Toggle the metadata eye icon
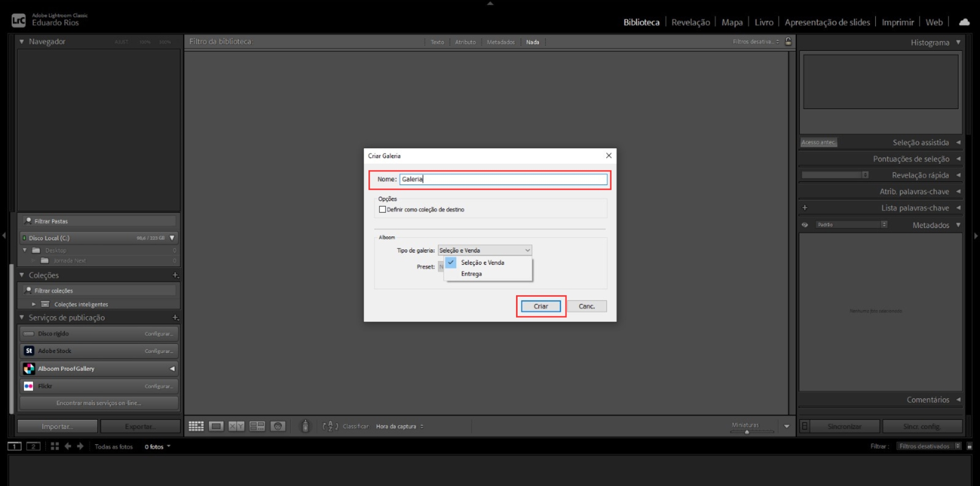 805,225
